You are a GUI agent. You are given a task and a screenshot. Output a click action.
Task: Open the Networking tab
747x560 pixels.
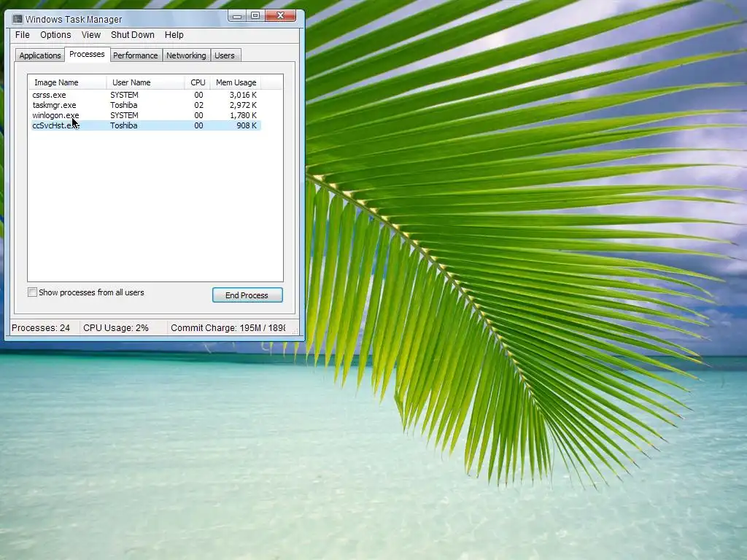click(x=186, y=55)
